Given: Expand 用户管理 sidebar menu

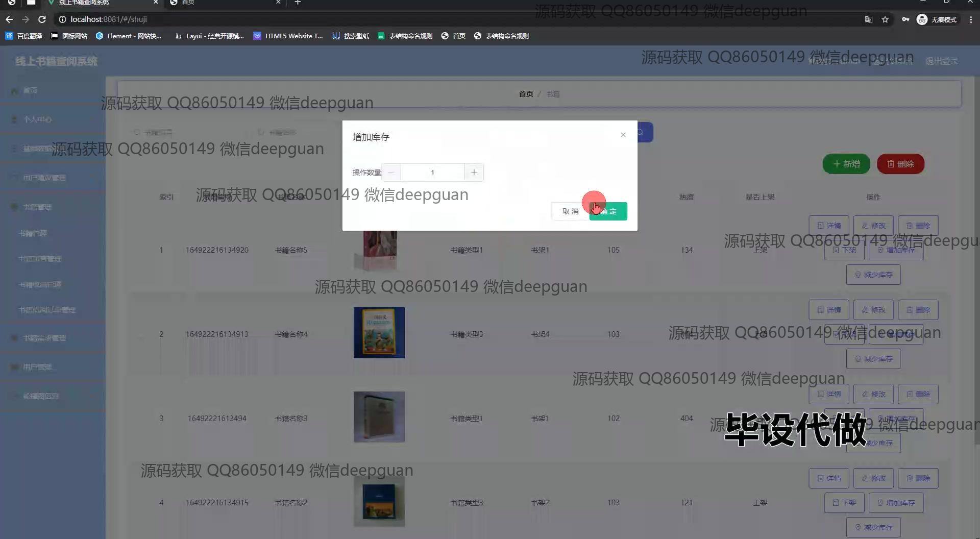Looking at the screenshot, I should click(37, 367).
